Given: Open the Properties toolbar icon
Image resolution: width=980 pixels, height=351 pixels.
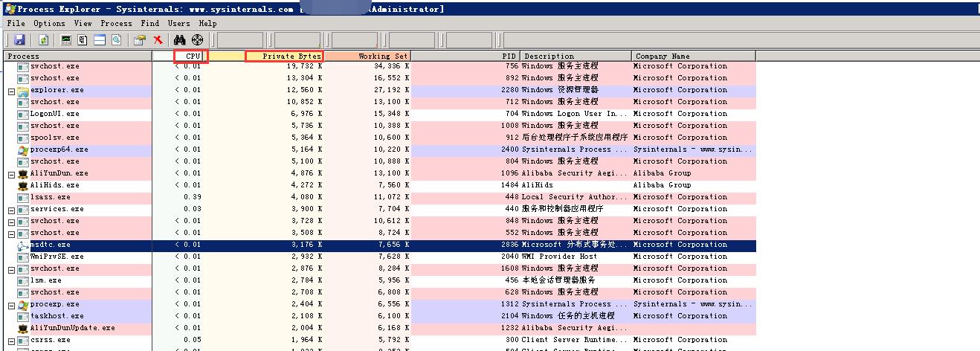Looking at the screenshot, I should 139,39.
